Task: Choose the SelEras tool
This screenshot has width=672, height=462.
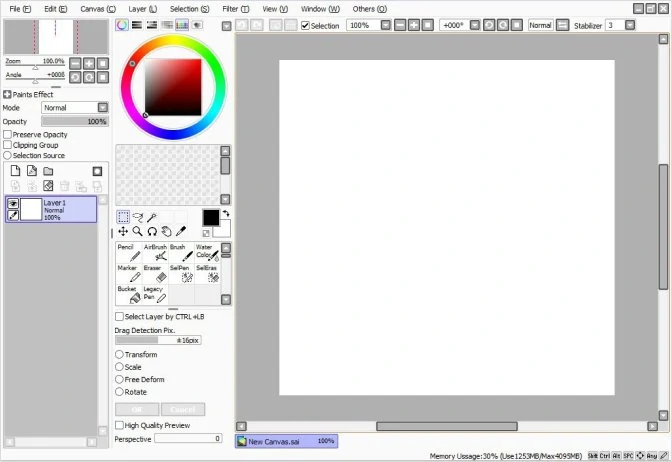Action: click(207, 273)
